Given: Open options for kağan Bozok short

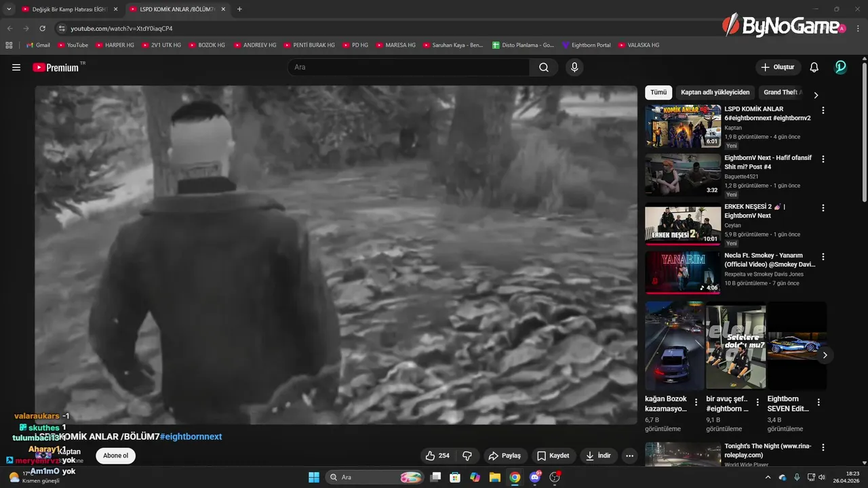Looking at the screenshot, I should (696, 402).
